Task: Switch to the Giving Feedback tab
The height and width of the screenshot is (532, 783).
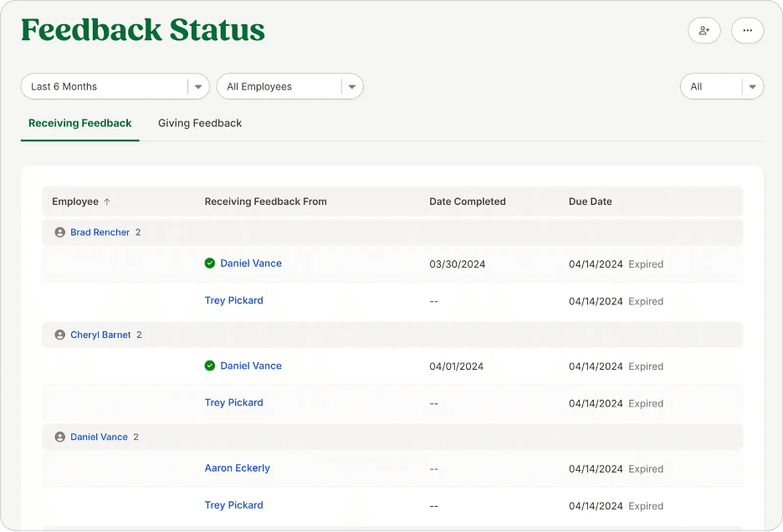Action: pyautogui.click(x=199, y=123)
